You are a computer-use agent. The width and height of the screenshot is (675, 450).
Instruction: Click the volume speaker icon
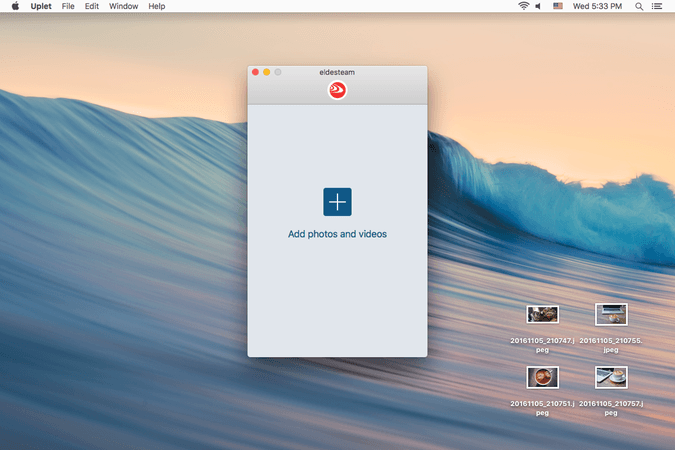tap(538, 6)
